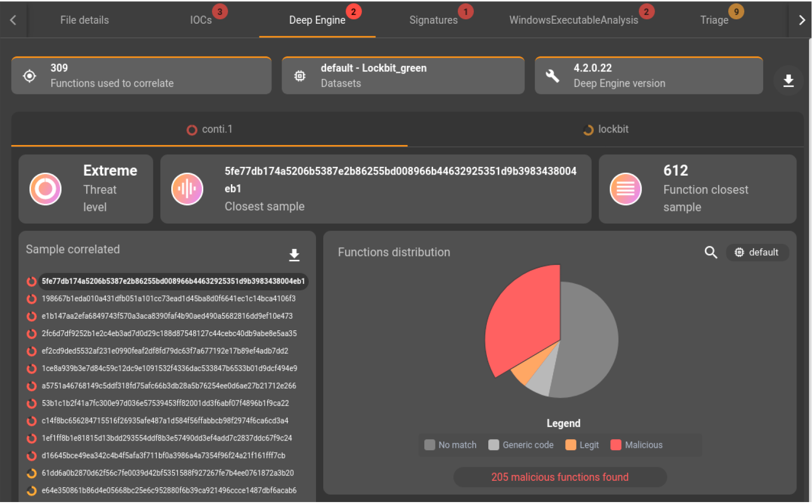This screenshot has height=504, width=812.
Task: Click the Functions distribution search icon
Action: click(x=710, y=252)
